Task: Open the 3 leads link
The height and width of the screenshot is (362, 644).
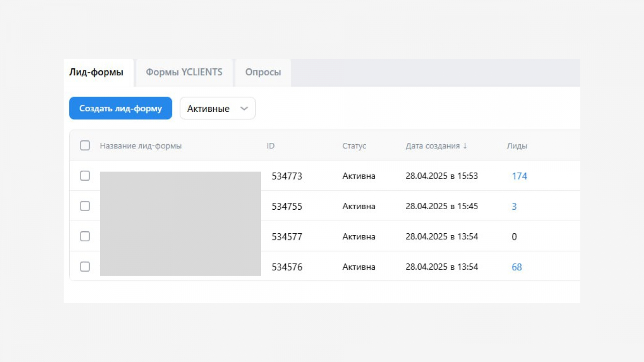Action: [514, 206]
